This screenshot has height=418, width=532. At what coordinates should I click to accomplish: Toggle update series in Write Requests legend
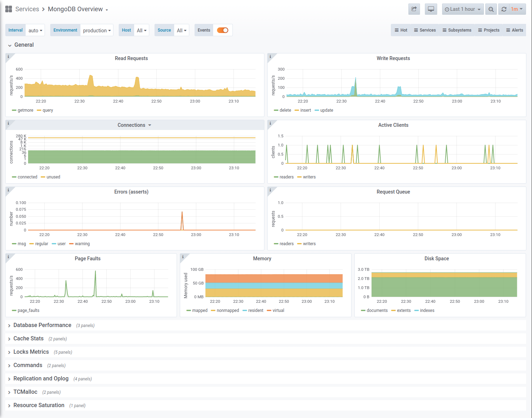(x=324, y=110)
